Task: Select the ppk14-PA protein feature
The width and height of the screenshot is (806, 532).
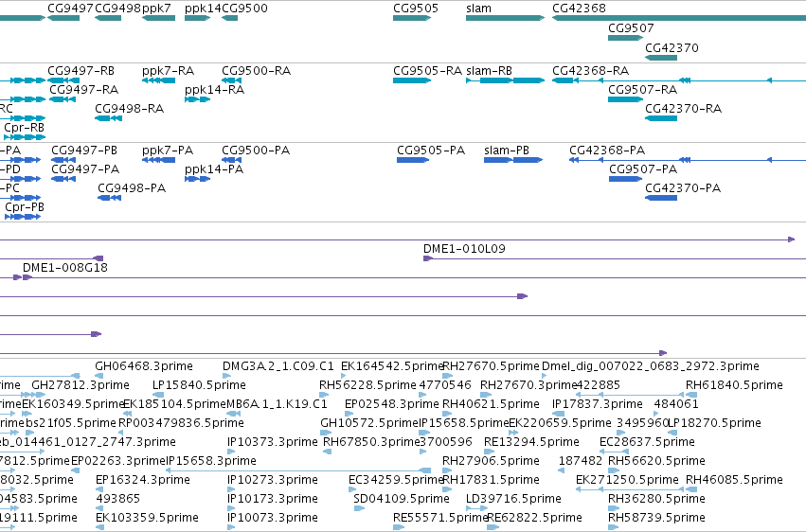Action: [197, 179]
